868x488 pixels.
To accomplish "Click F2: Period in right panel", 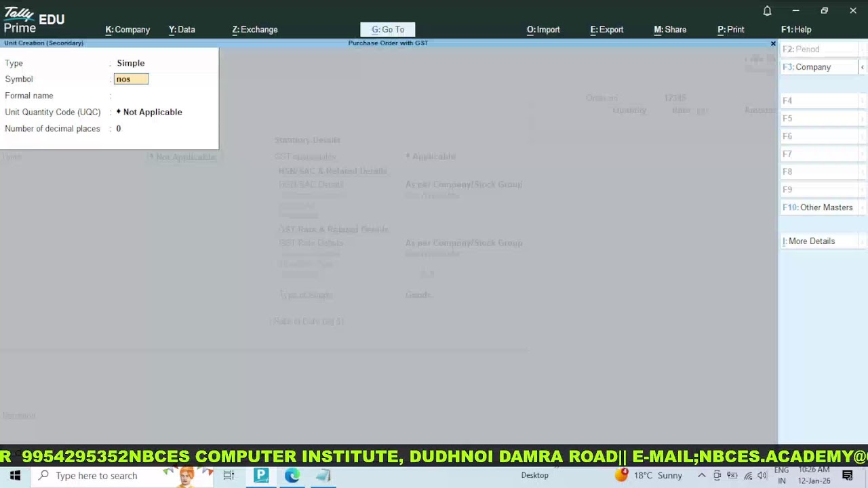I will [x=820, y=49].
